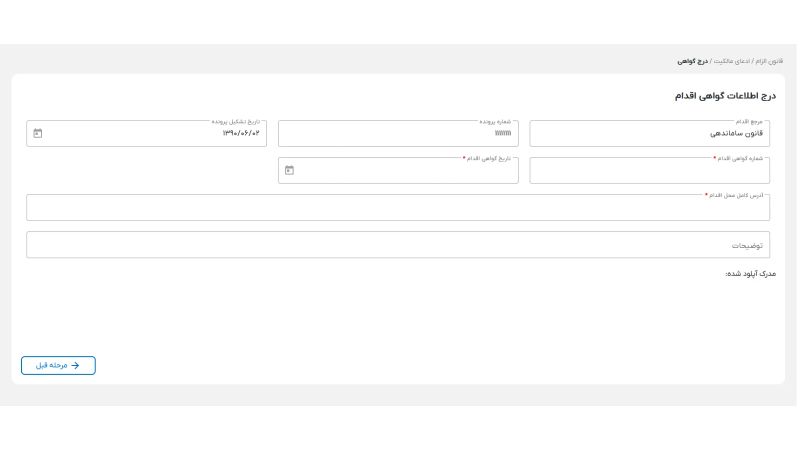Focus the آدرس کامل محل اقدام input box
800x450 pixels.
400,208
